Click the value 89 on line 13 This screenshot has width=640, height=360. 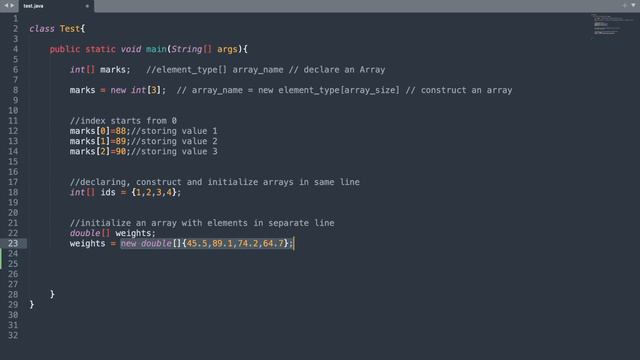[x=121, y=141]
